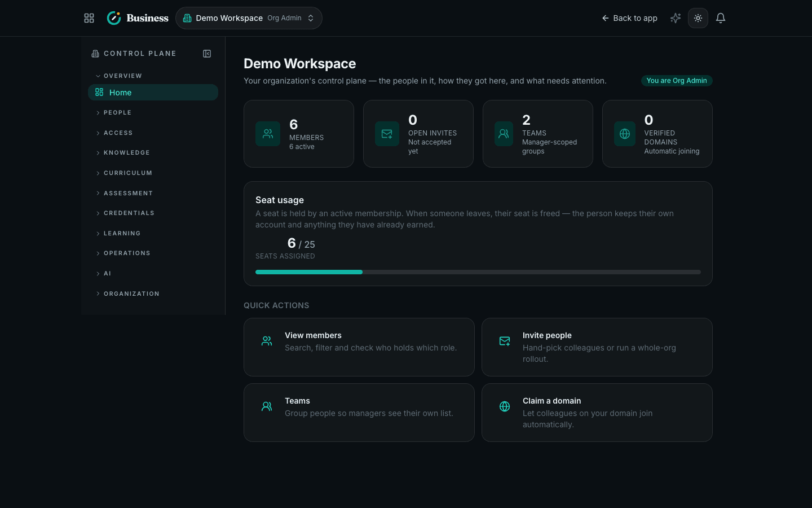The image size is (812, 508).
Task: Expand the Access section
Action: click(114, 133)
